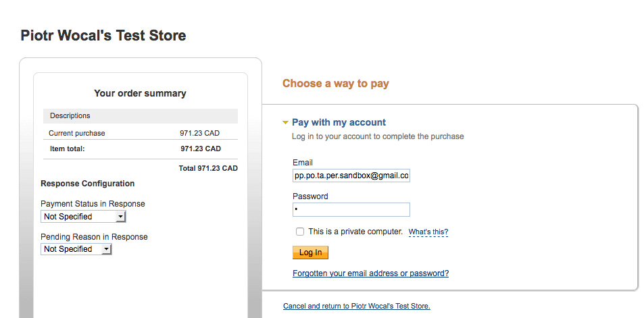Click into the Password input field

tap(351, 210)
